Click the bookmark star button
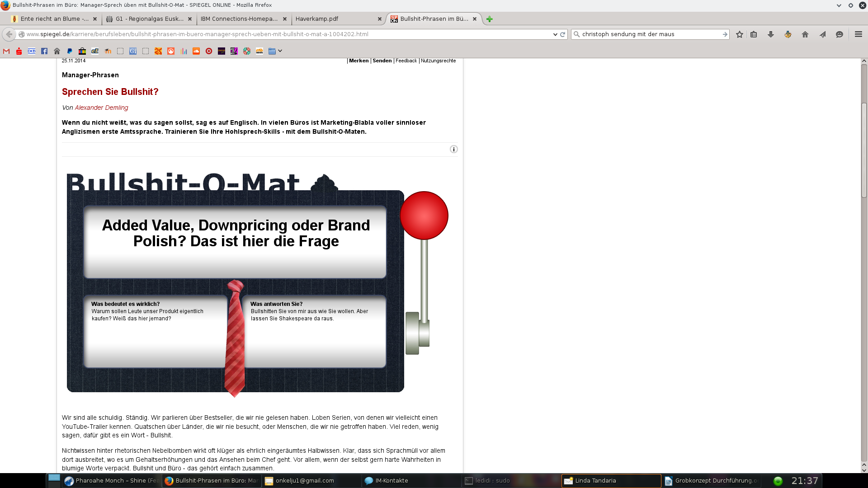This screenshot has width=868, height=488. click(740, 34)
